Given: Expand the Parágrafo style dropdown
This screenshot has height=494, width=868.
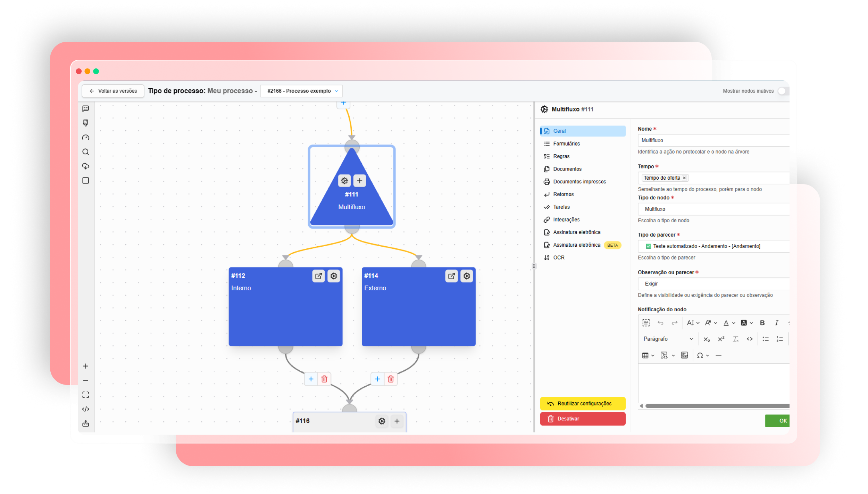Looking at the screenshot, I should [668, 339].
